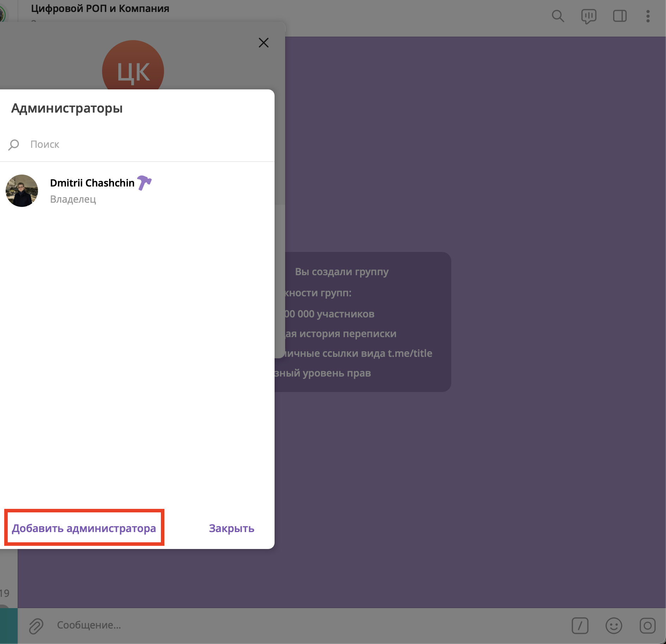Screen dimensions: 666x644
Task: Click the Владелец label under owner name
Action: click(x=73, y=199)
